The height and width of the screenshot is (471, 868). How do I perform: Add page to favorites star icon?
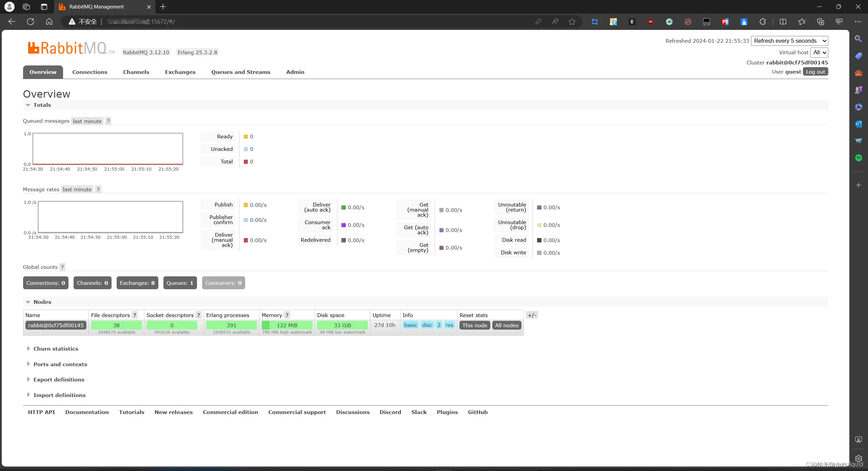pyautogui.click(x=572, y=22)
